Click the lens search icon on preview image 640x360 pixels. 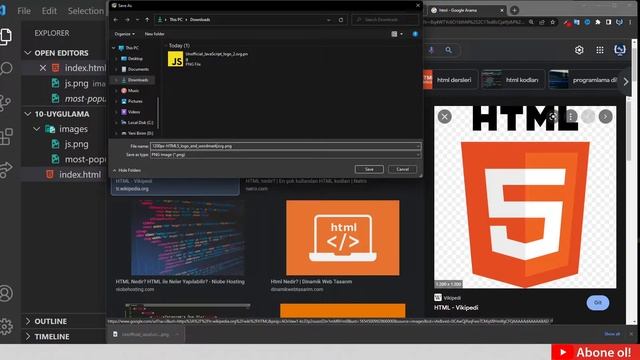tap(553, 117)
